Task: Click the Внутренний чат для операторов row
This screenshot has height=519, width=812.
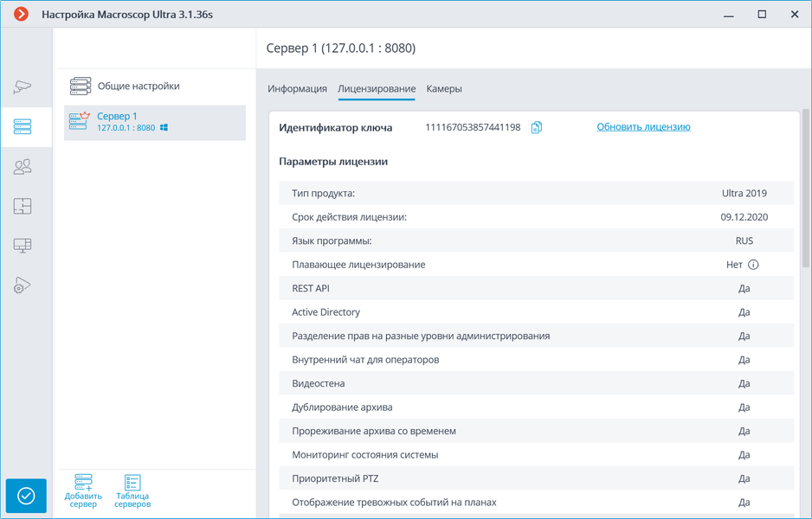Action: tap(536, 360)
